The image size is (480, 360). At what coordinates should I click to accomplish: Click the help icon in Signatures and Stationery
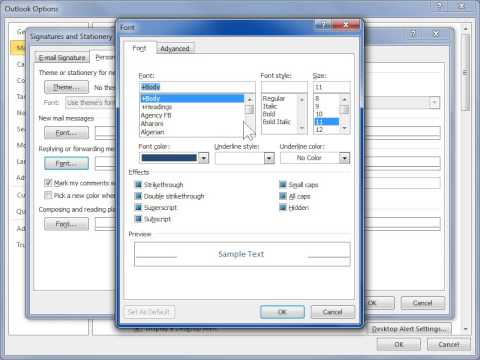coord(413,34)
